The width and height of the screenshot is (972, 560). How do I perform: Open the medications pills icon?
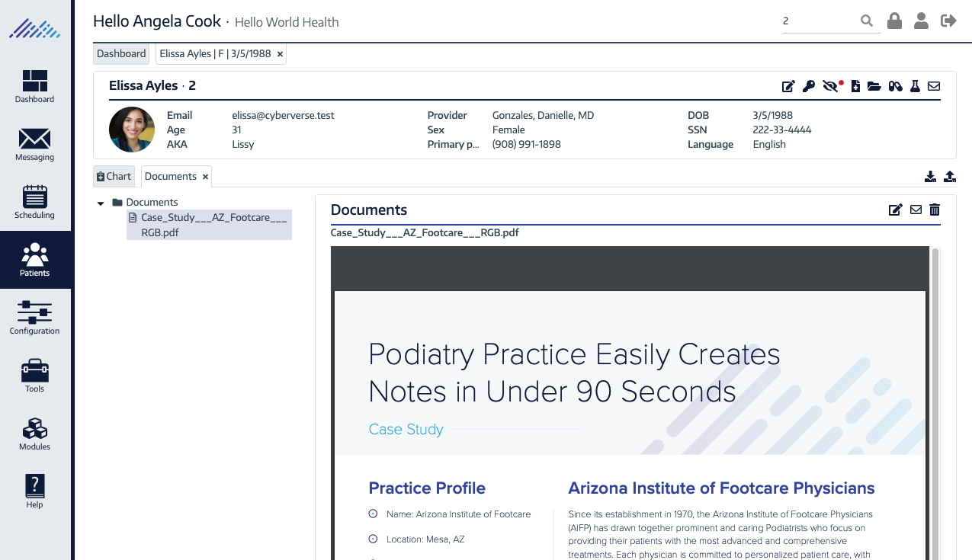[895, 86]
